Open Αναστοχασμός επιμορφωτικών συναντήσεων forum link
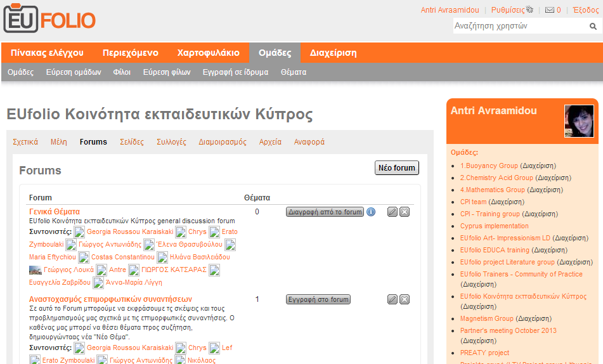This screenshot has height=364, width=603. click(x=111, y=299)
